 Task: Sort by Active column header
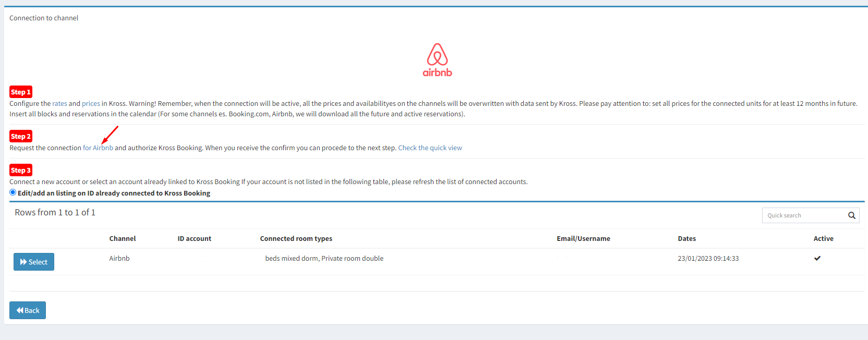coord(823,238)
